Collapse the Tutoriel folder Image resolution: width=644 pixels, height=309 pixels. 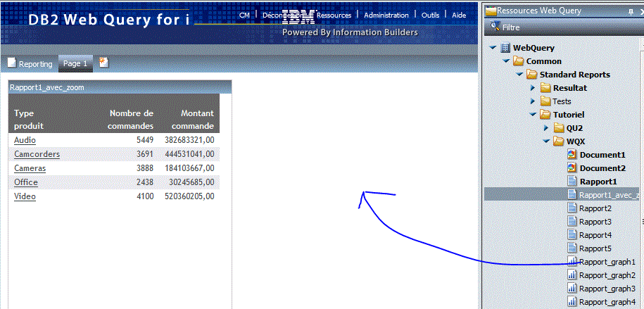[533, 115]
